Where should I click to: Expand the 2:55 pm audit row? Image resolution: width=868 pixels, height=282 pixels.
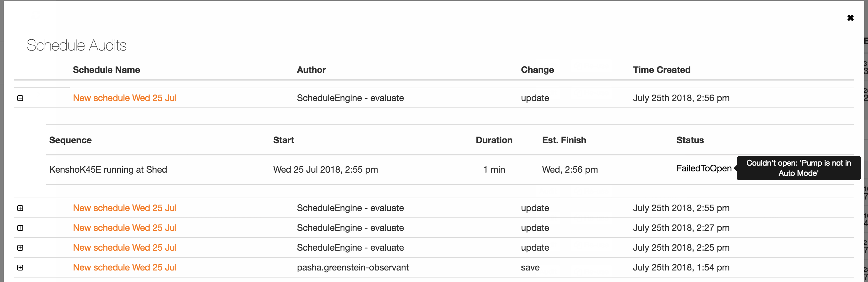coord(20,208)
